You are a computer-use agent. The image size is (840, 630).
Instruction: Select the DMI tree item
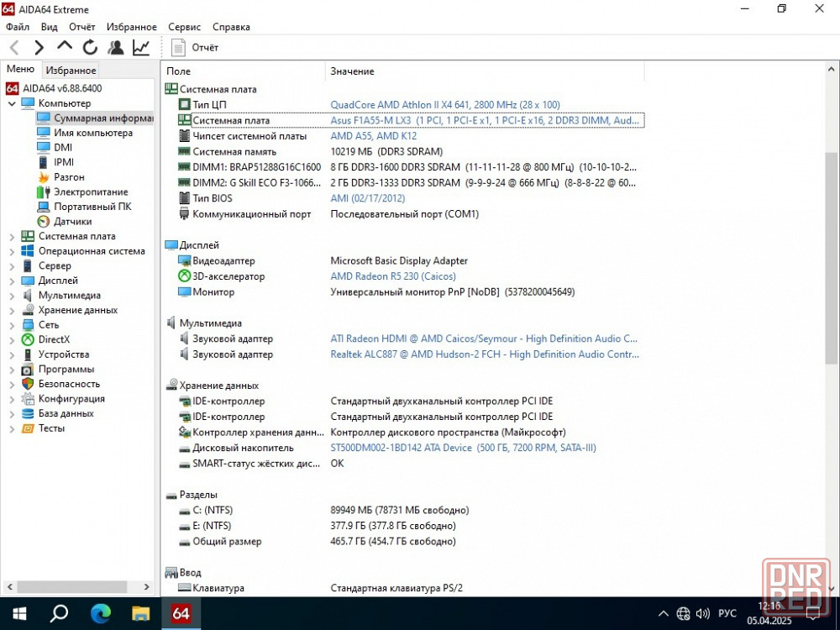(x=63, y=147)
